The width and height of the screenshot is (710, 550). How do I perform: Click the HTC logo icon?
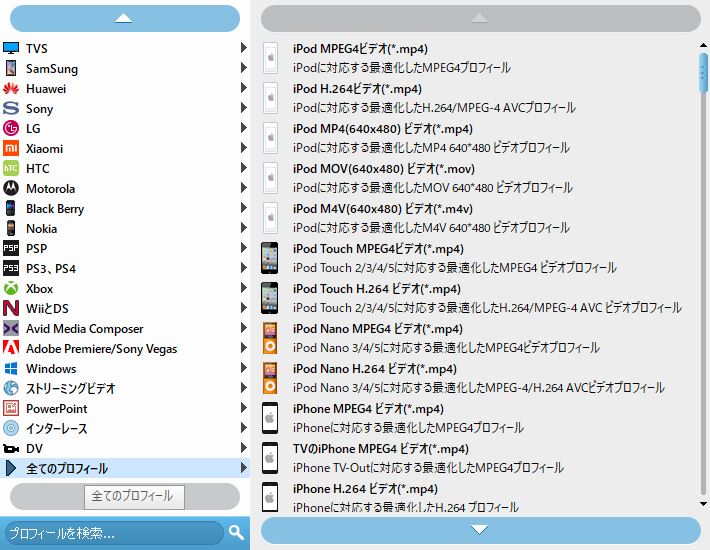(x=11, y=168)
